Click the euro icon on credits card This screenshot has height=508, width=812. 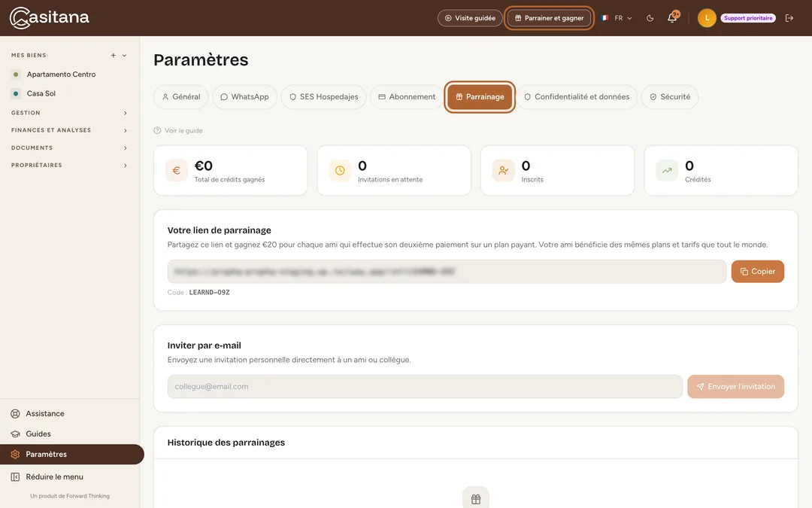tap(177, 171)
